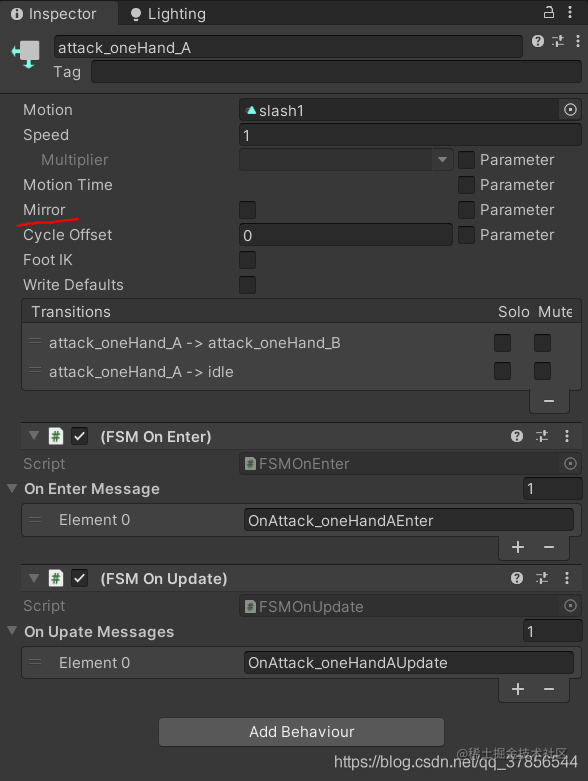Click the Motion field object picker circle

(570, 110)
